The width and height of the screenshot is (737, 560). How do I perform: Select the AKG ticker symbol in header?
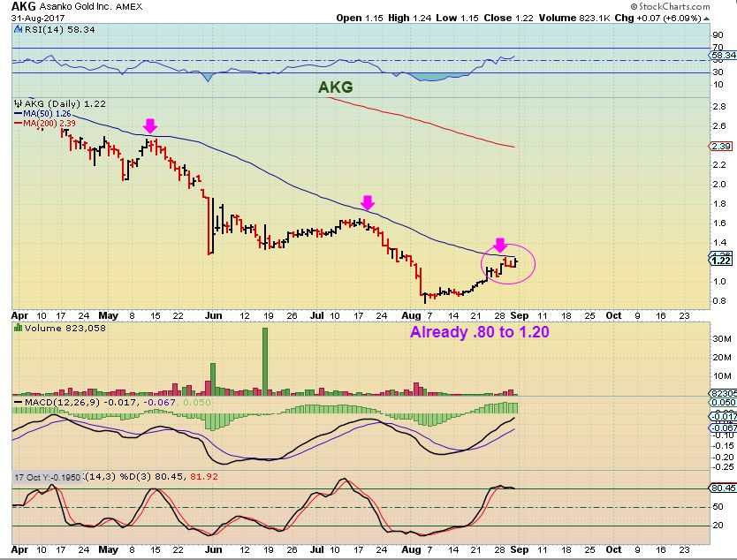[23, 6]
